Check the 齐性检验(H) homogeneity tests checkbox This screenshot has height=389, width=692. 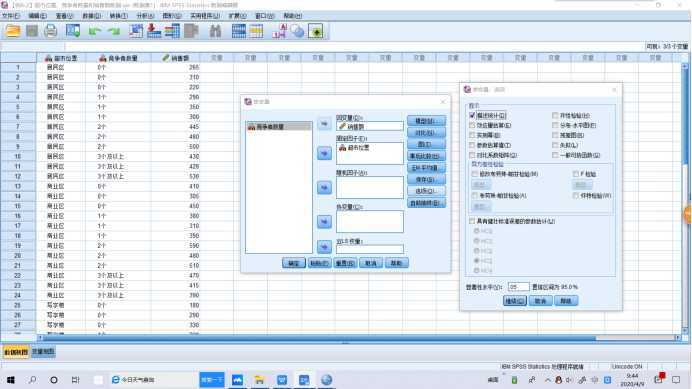tap(555, 115)
